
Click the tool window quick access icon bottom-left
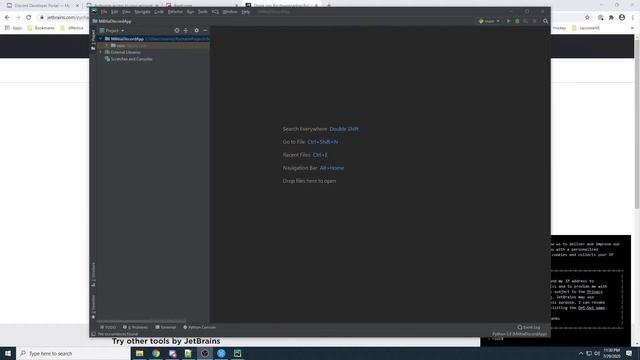[x=93, y=334]
